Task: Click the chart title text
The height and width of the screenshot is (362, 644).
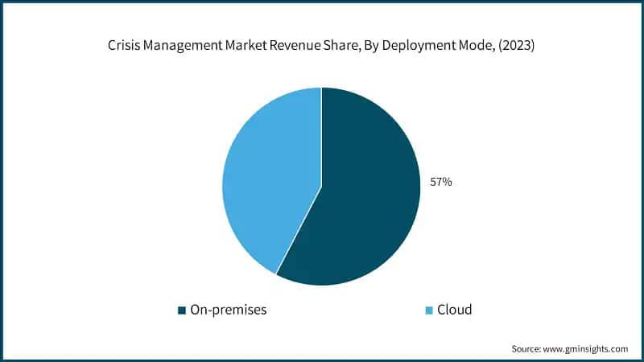Action: [321, 45]
